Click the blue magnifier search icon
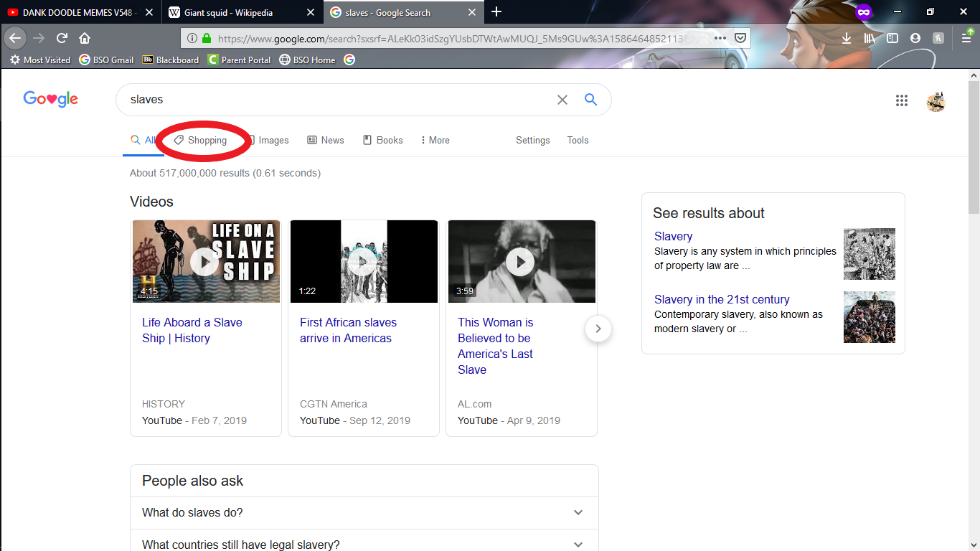 [x=590, y=100]
